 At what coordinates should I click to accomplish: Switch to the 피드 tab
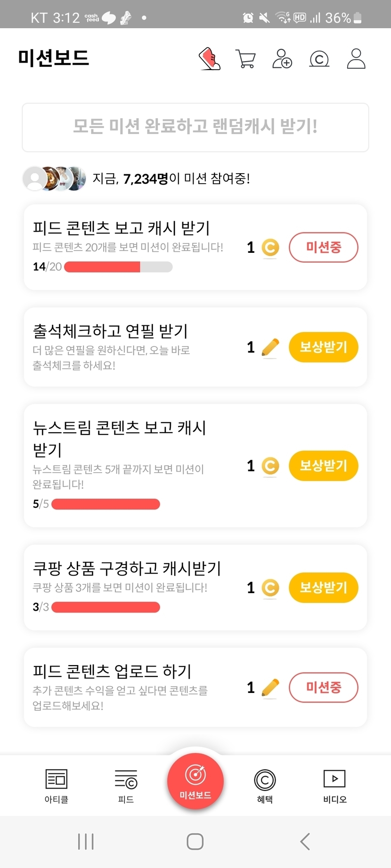pyautogui.click(x=126, y=785)
